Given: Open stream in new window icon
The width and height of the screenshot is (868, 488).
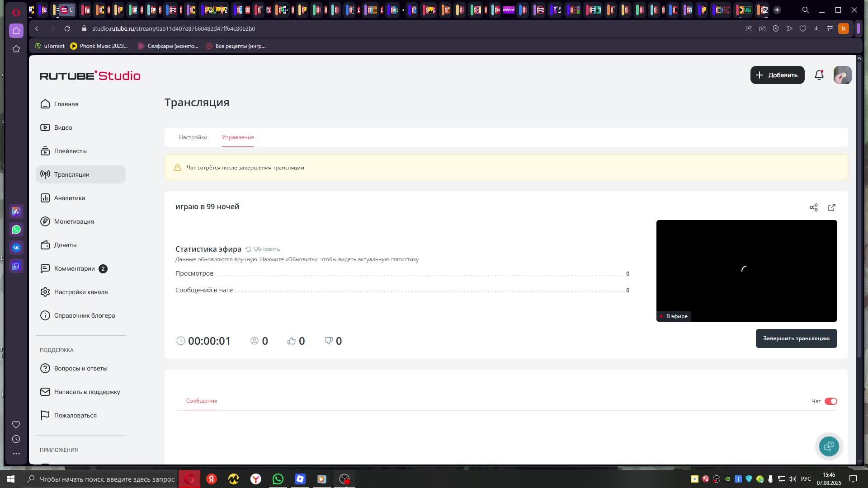Looking at the screenshot, I should [832, 207].
